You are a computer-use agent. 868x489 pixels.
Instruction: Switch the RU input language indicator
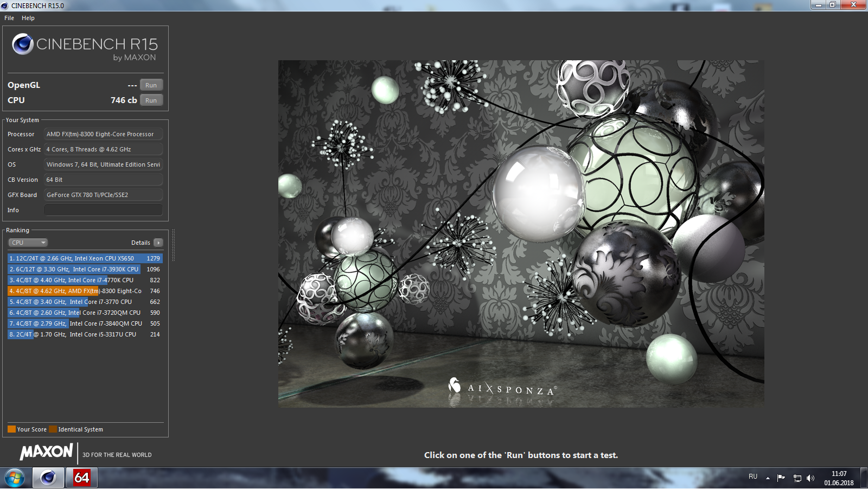point(753,477)
